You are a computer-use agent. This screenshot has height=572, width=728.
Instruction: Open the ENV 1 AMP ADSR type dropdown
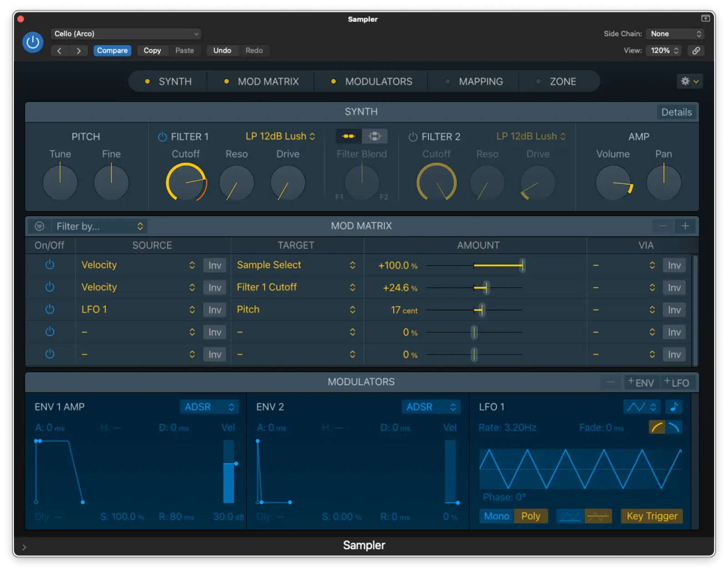coord(209,407)
